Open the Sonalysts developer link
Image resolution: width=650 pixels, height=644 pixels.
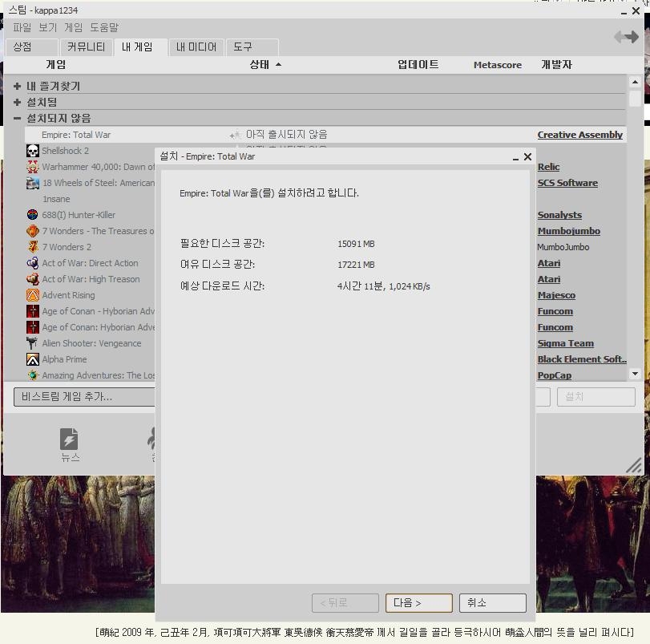[559, 215]
